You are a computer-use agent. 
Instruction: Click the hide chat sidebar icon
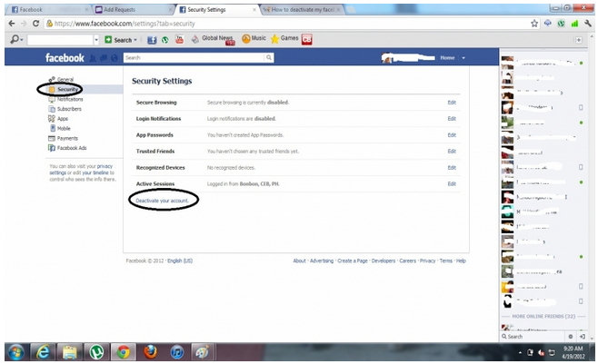click(582, 337)
